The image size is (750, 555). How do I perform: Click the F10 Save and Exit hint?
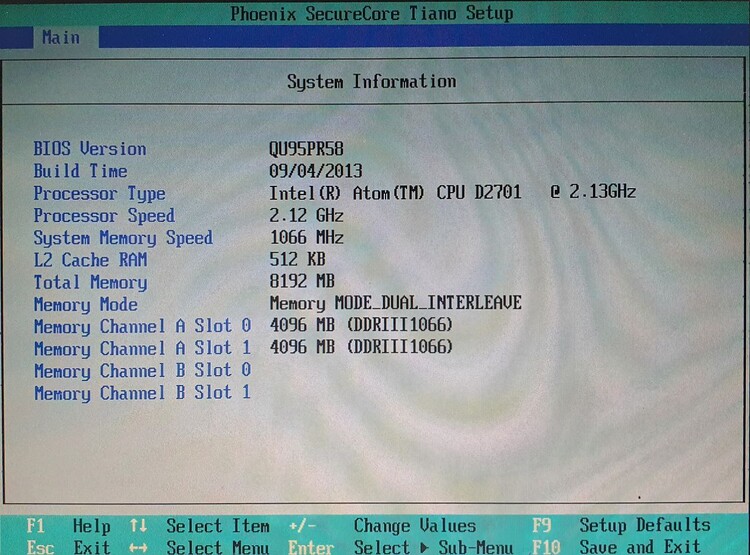tap(617, 546)
